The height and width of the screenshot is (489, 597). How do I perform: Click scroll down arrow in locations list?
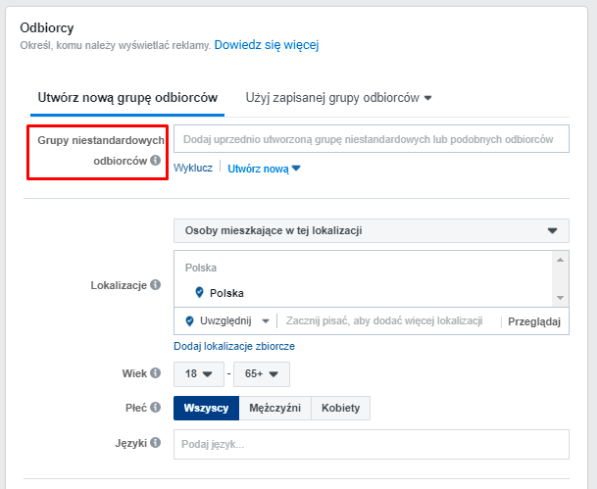[x=560, y=298]
